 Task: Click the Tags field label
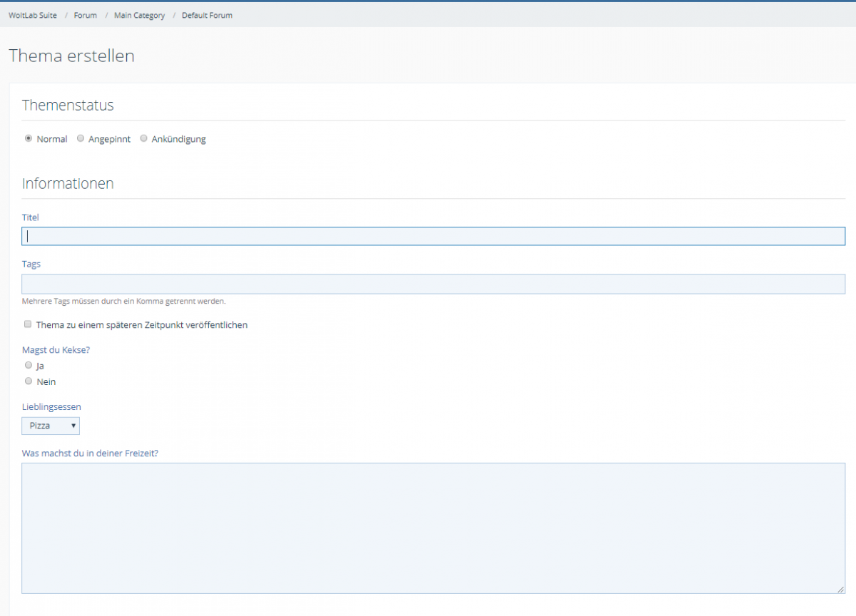coord(31,264)
